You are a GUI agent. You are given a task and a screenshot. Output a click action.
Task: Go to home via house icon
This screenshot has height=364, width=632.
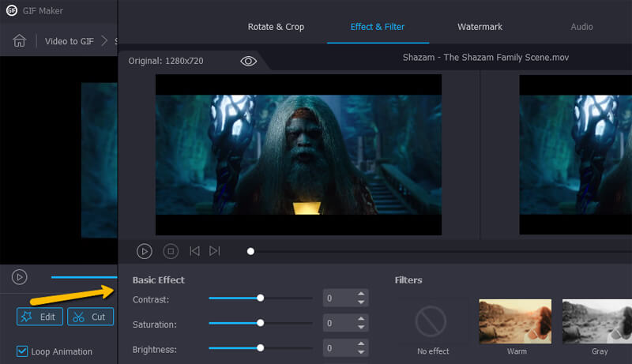point(19,41)
